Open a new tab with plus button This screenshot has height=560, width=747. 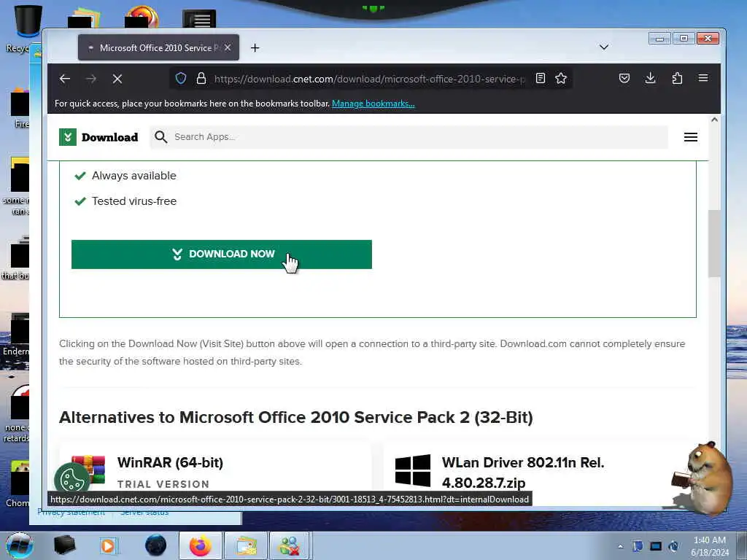tap(255, 47)
